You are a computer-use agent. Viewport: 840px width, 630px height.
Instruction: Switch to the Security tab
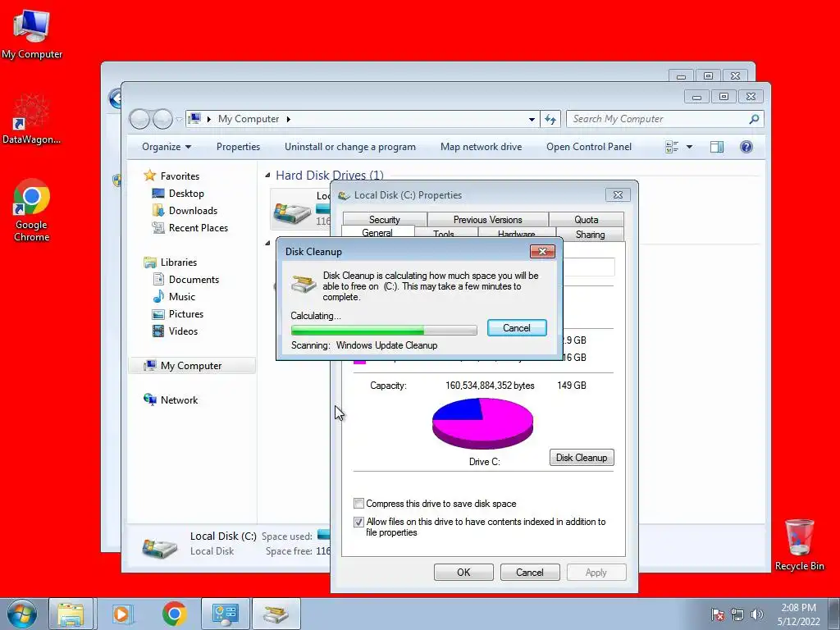[385, 220]
